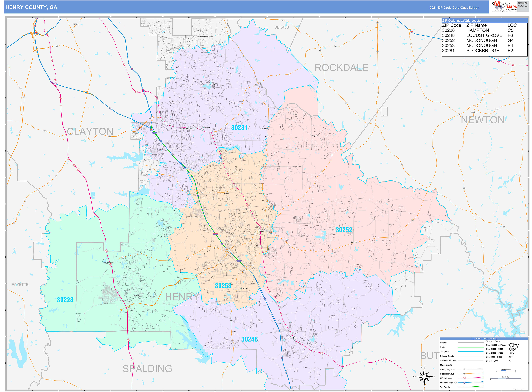Viewport: 532px width, 392px height.
Task: Select index entry 30253 in ZIP table
Action: point(448,46)
